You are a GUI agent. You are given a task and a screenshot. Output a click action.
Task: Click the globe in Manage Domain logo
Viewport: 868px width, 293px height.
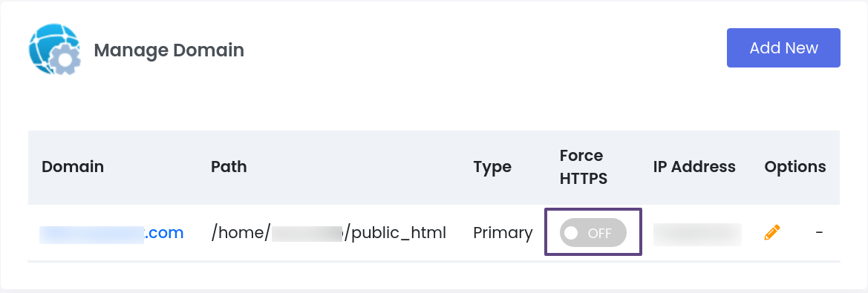(x=50, y=45)
